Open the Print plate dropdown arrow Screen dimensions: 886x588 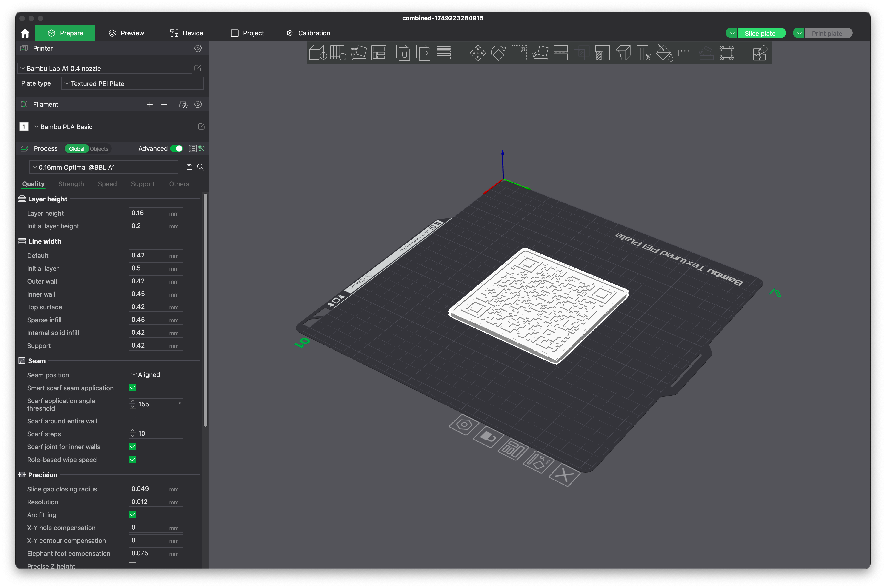799,33
